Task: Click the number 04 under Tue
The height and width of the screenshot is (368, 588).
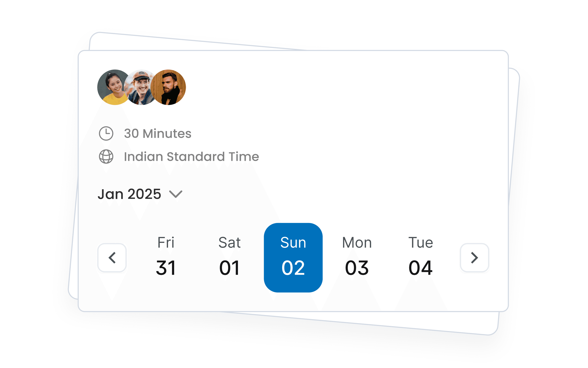Action: coord(421,268)
